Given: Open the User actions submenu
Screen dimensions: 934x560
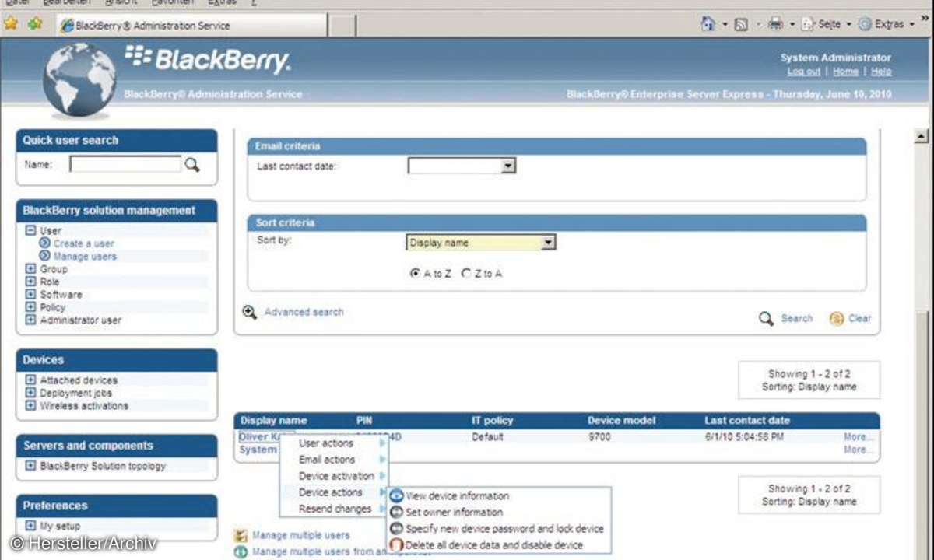Looking at the screenshot, I should [334, 443].
